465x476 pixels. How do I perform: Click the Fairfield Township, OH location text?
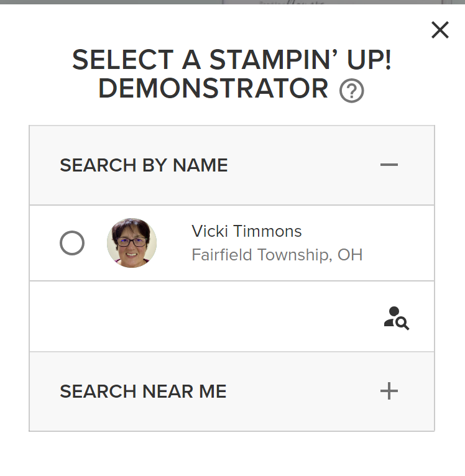(277, 255)
